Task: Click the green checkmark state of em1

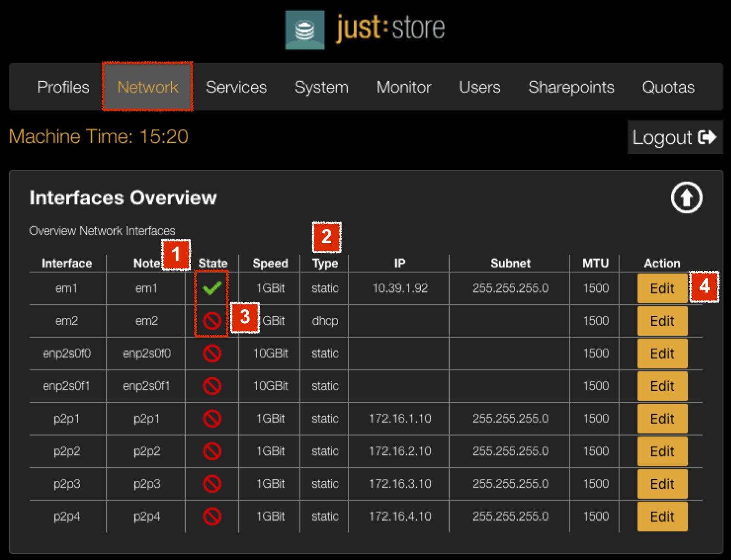Action: click(x=212, y=288)
